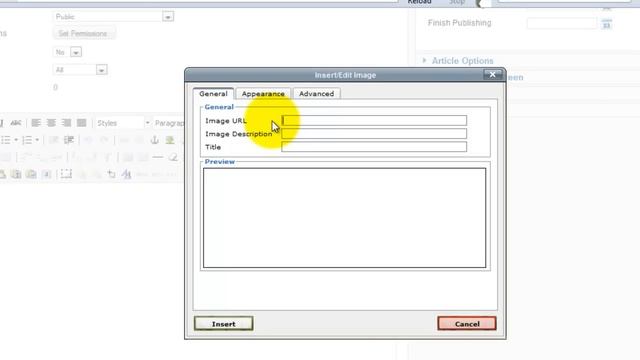Click the Set Permissions button
The width and height of the screenshot is (640, 360).
83,33
